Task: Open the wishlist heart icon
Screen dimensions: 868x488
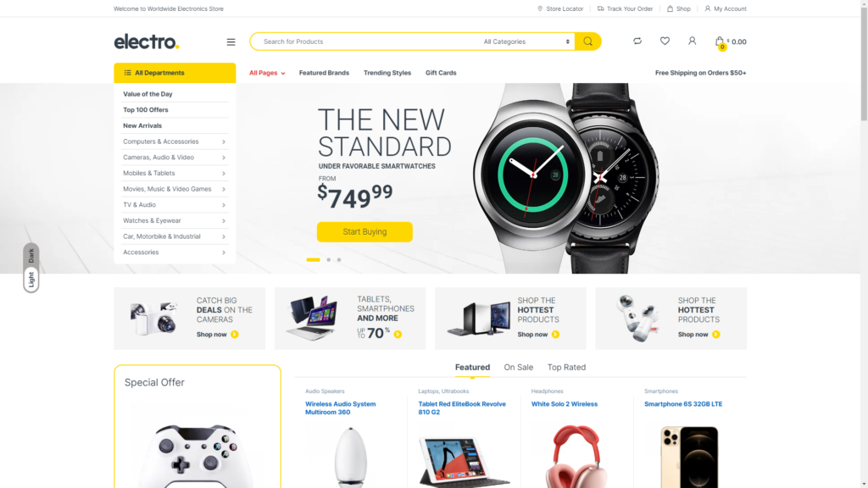Action: (665, 41)
